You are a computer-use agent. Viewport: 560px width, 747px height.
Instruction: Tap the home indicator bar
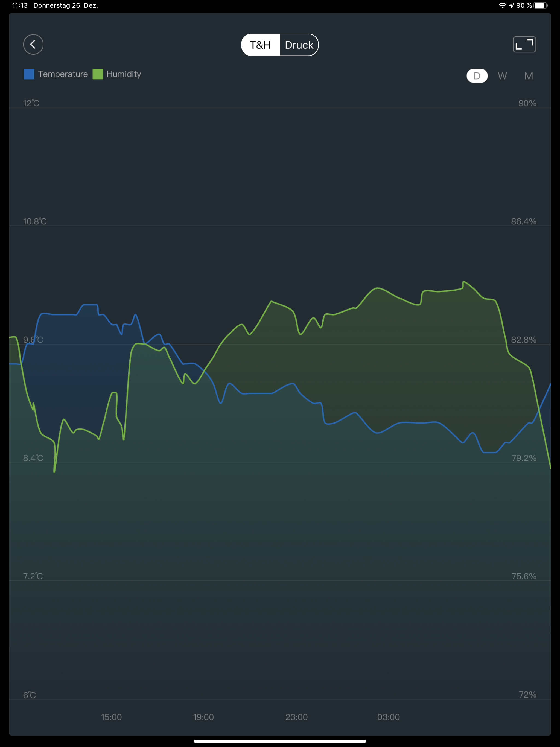[280, 741]
